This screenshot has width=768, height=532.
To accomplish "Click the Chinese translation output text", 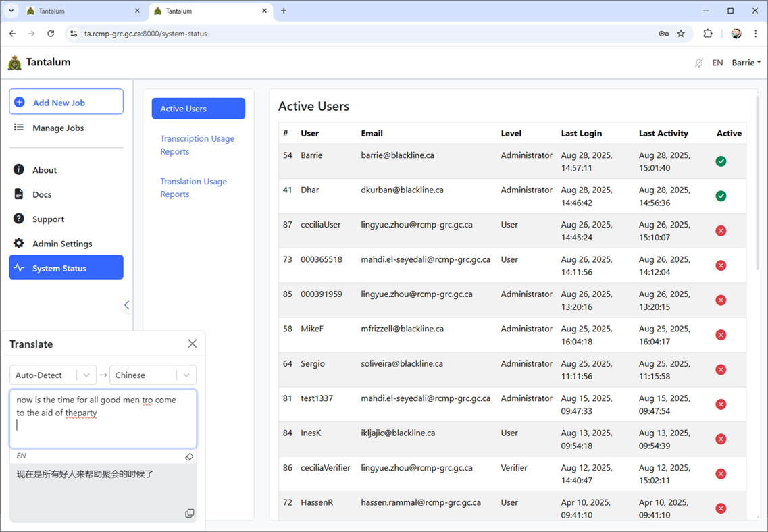I will (x=84, y=474).
